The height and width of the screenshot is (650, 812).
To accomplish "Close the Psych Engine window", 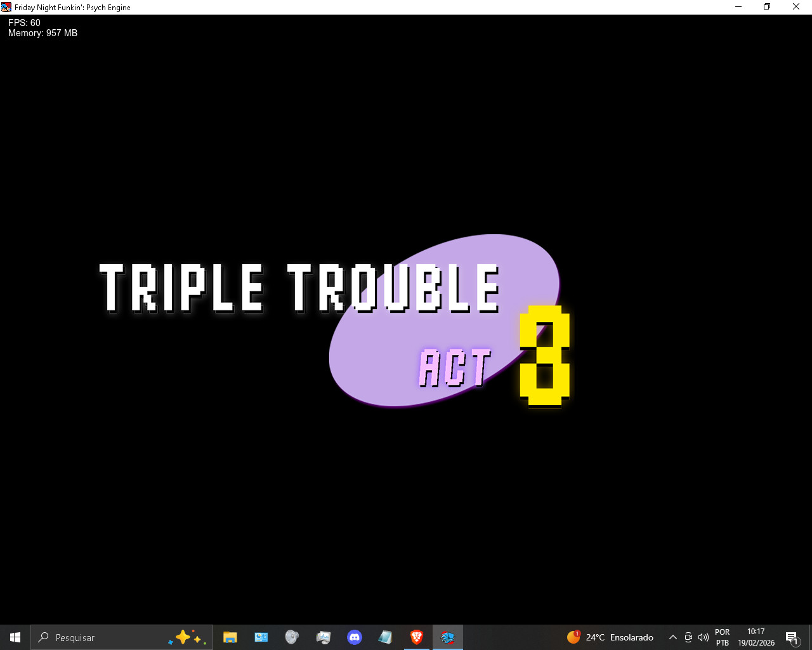I will tap(796, 7).
